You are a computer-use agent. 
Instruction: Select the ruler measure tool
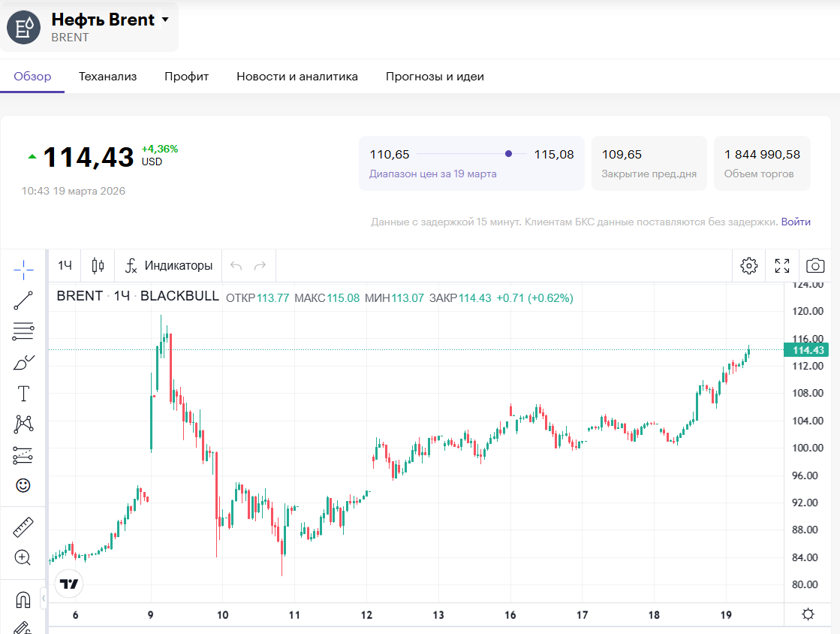[23, 527]
